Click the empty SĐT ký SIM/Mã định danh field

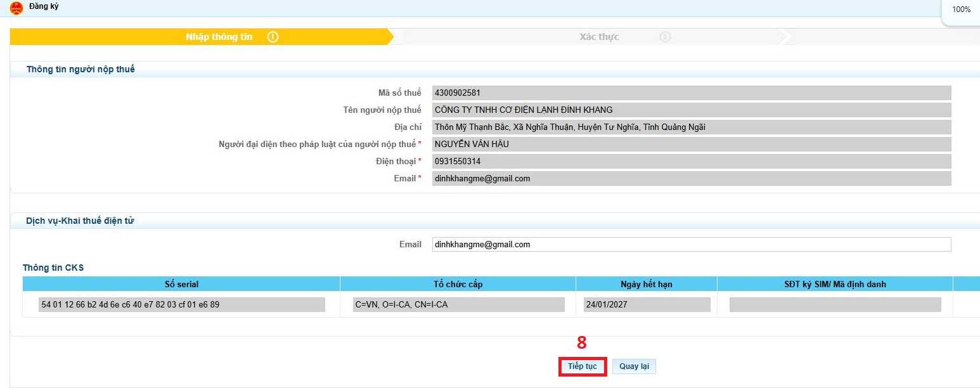(x=835, y=305)
